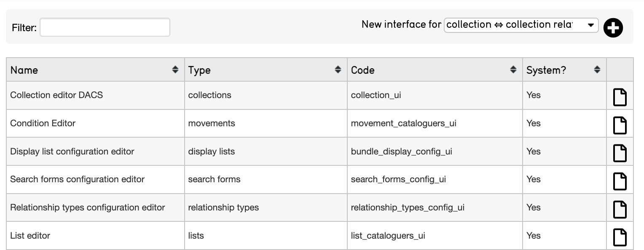Sort by Code column sort arrows
Screen dimensions: 644x250
click(513, 70)
